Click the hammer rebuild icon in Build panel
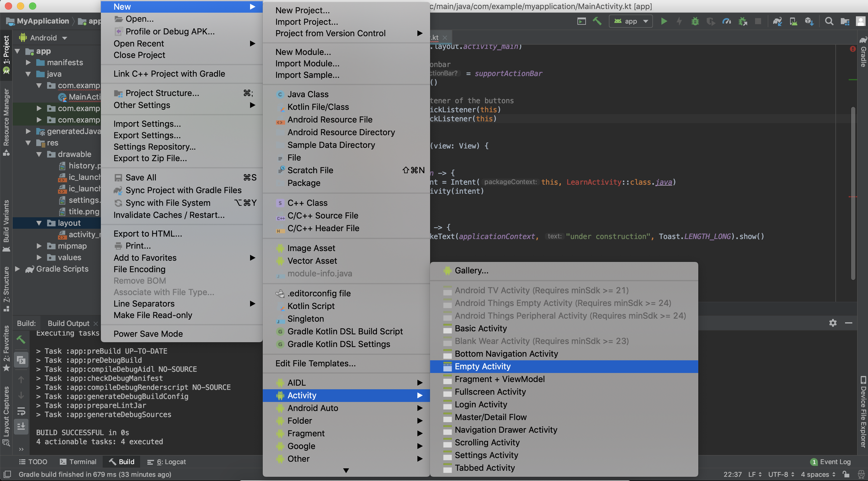 coord(21,340)
